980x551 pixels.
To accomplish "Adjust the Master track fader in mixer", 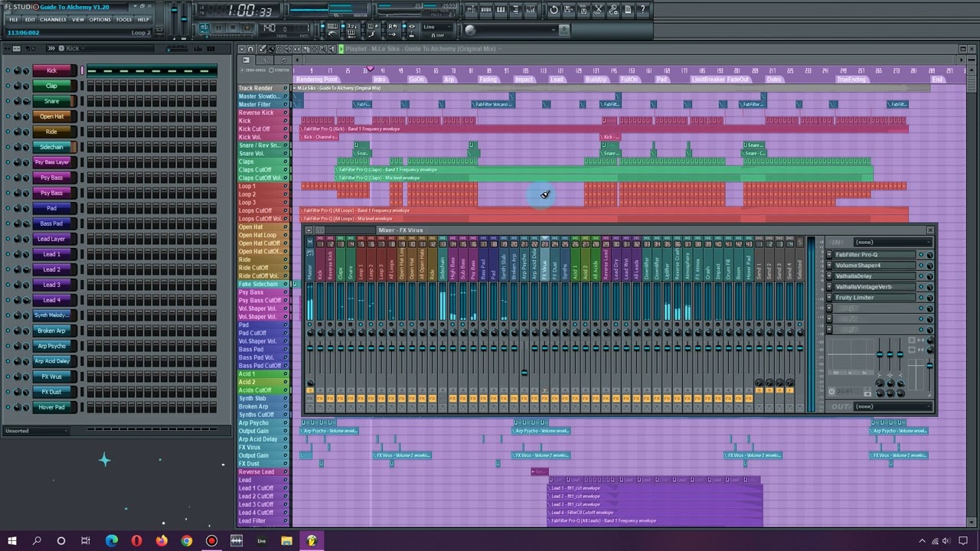I will pyautogui.click(x=310, y=348).
